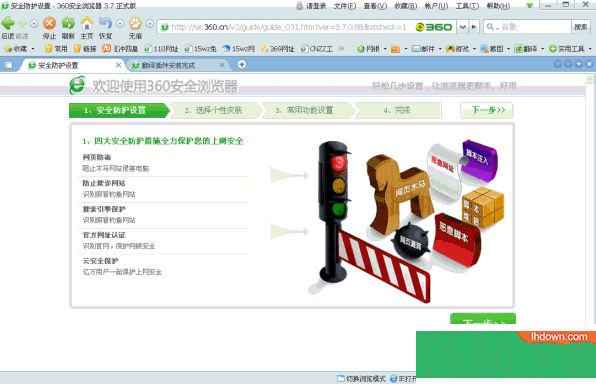Image resolution: width=596 pixels, height=384 pixels.
Task: Click the Go arrow beside address bar
Action: [x=474, y=27]
